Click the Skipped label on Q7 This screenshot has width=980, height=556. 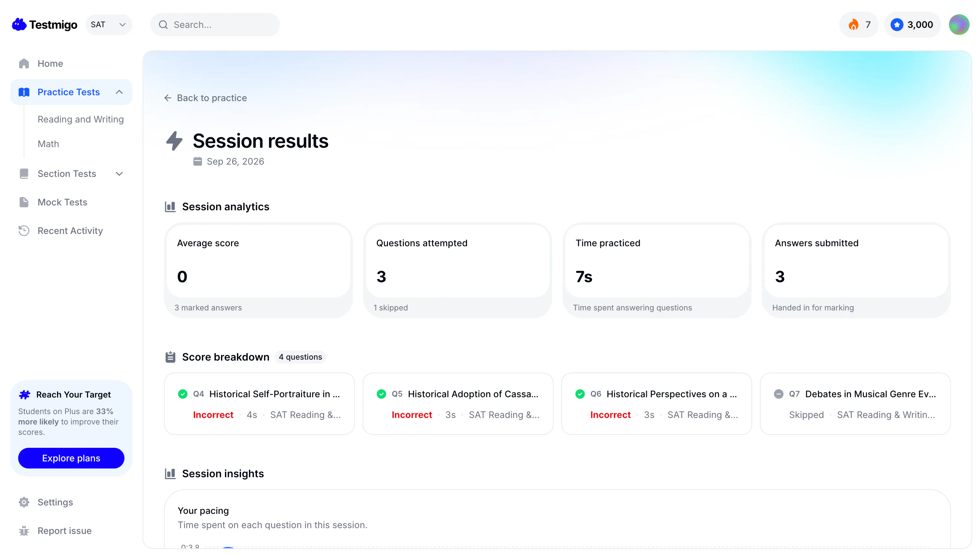tap(806, 415)
